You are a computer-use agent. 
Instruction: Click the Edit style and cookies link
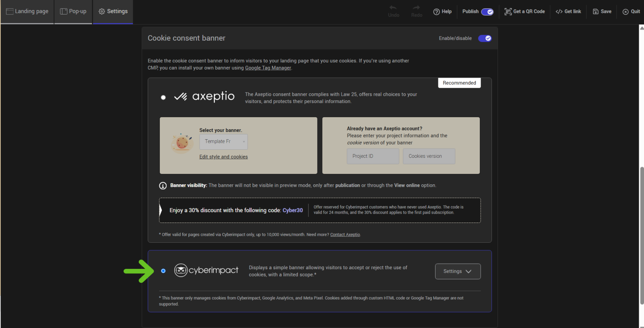(223, 157)
